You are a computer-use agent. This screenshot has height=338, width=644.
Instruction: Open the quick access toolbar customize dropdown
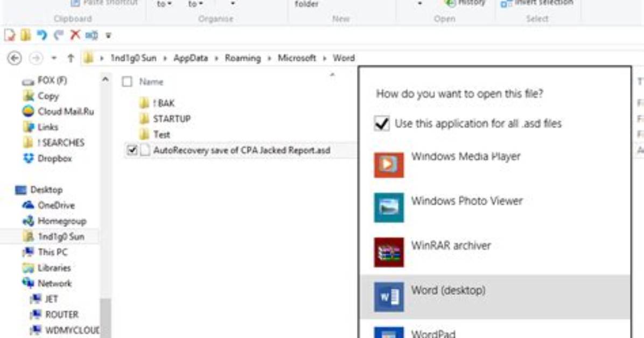click(x=108, y=36)
